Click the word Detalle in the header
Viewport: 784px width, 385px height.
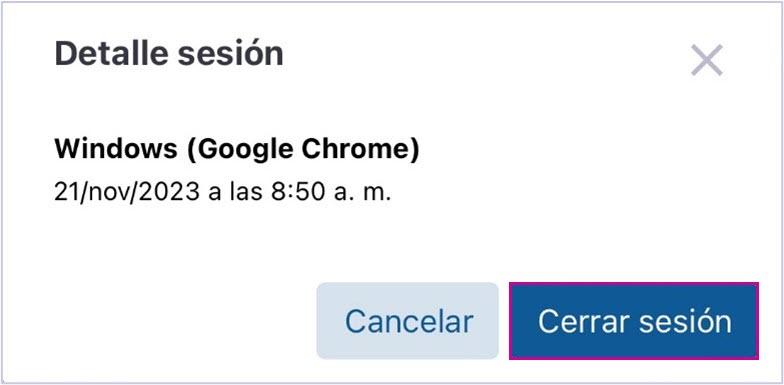coord(112,53)
